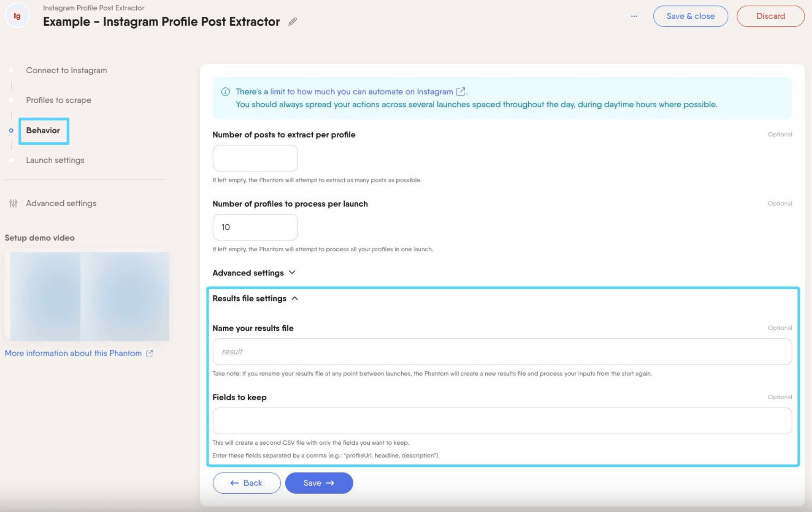Go to Profiles to scrape step

pyautogui.click(x=59, y=100)
